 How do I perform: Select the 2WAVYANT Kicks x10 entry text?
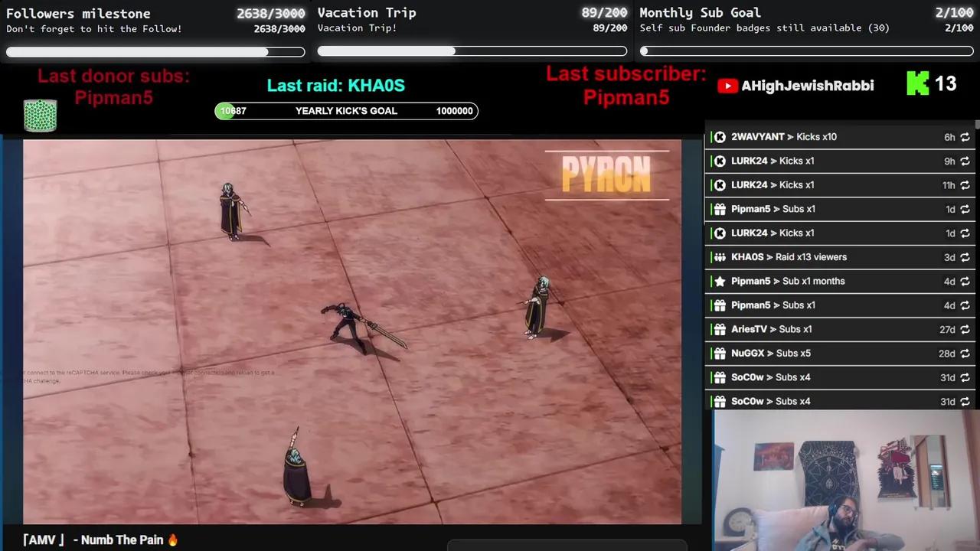pyautogui.click(x=784, y=137)
